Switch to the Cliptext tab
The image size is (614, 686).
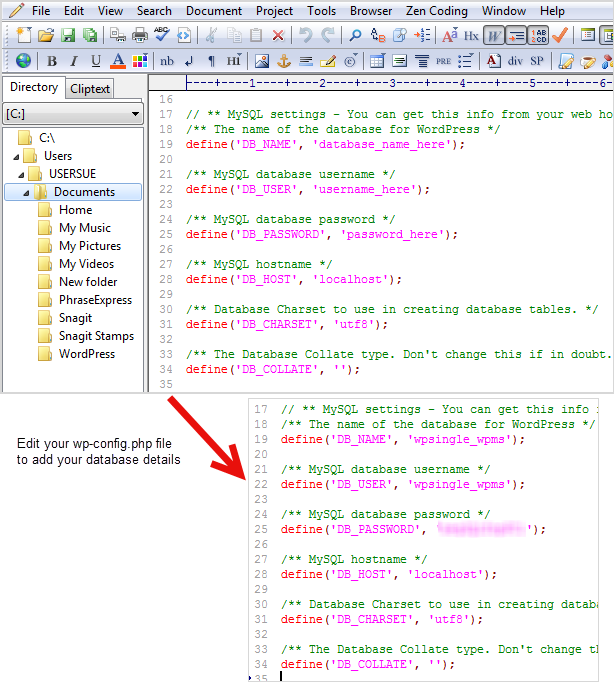(x=90, y=89)
